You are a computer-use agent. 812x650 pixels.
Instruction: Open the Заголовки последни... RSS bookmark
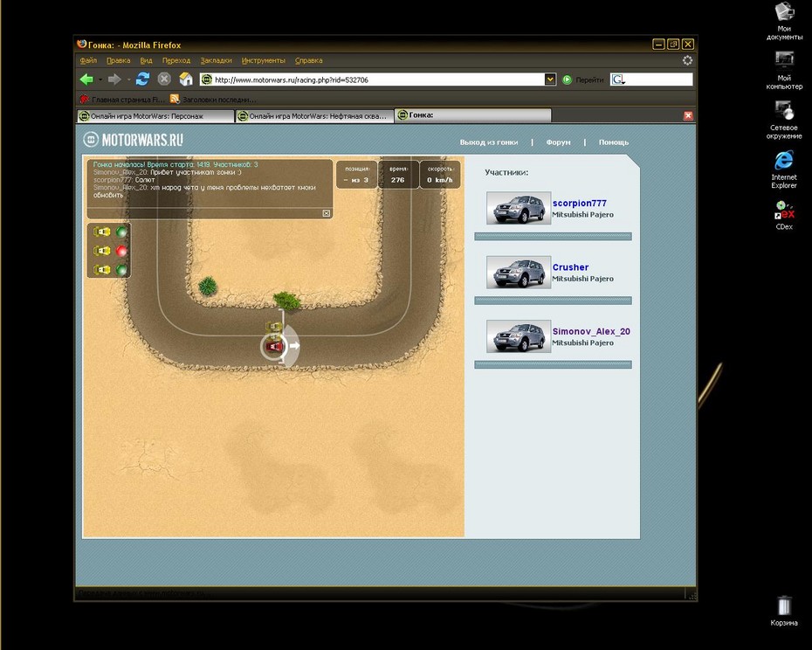[213, 99]
